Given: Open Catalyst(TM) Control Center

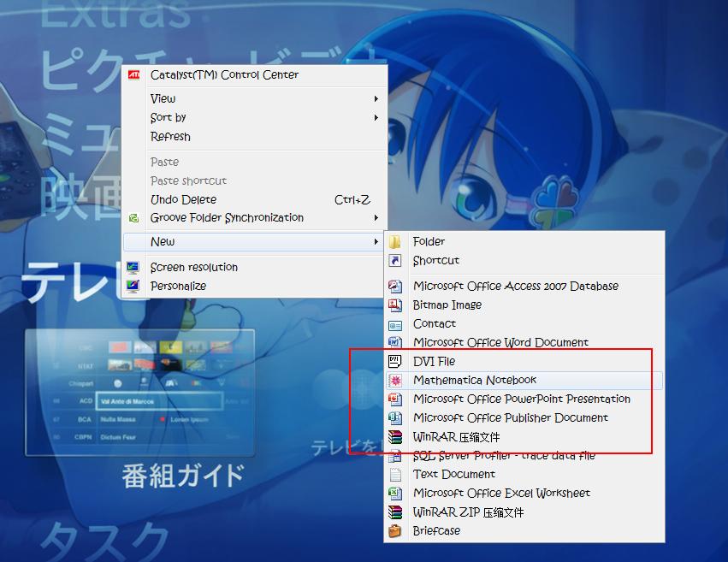Looking at the screenshot, I should click(254, 74).
